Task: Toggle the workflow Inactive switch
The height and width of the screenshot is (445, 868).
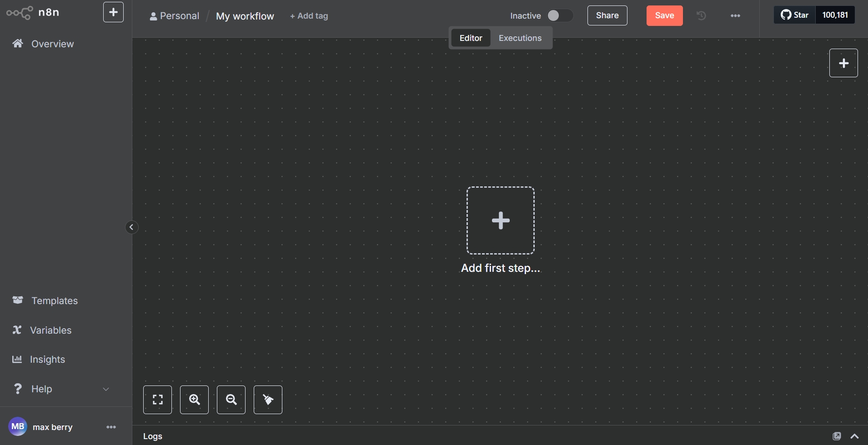Action: (x=559, y=16)
